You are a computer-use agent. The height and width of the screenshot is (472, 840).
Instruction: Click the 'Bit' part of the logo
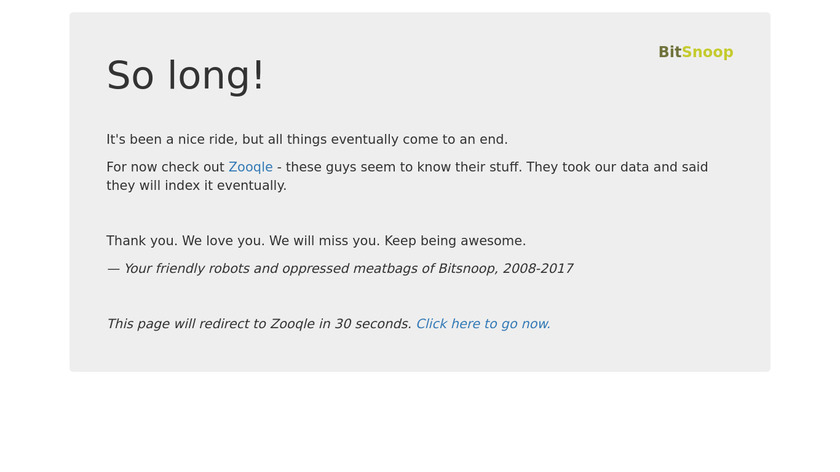[670, 52]
